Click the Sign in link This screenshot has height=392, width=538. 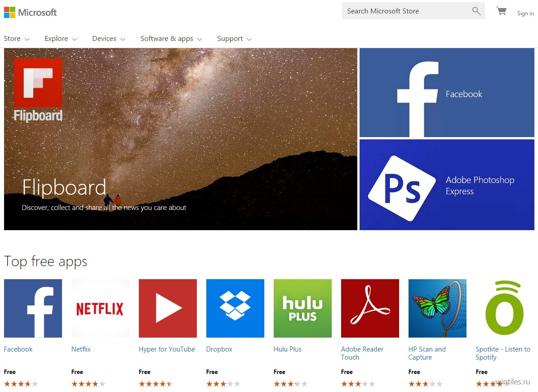click(525, 13)
